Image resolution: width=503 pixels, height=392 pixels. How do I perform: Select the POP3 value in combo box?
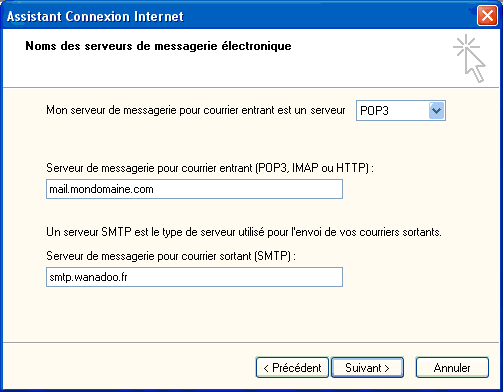tap(374, 111)
